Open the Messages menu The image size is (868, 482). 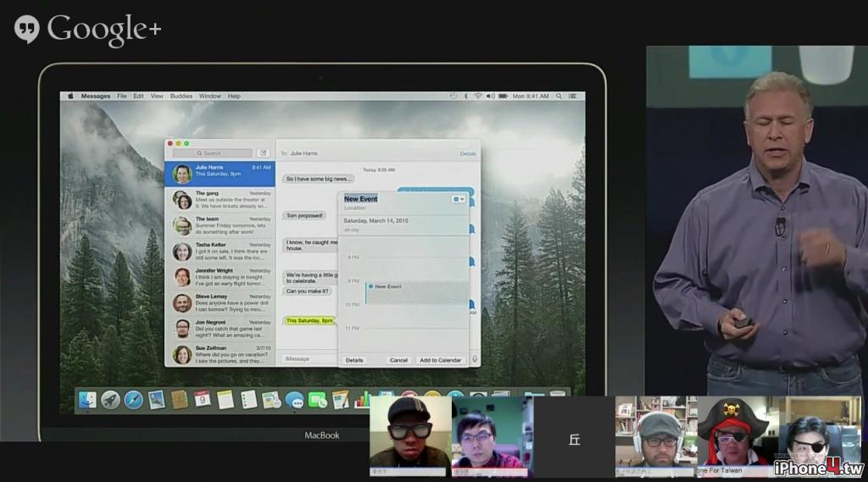[96, 97]
